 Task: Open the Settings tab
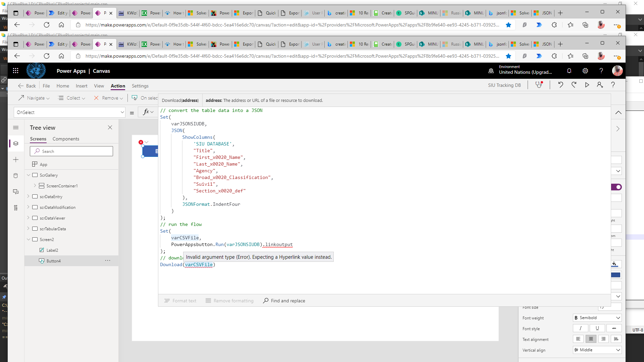click(x=140, y=86)
